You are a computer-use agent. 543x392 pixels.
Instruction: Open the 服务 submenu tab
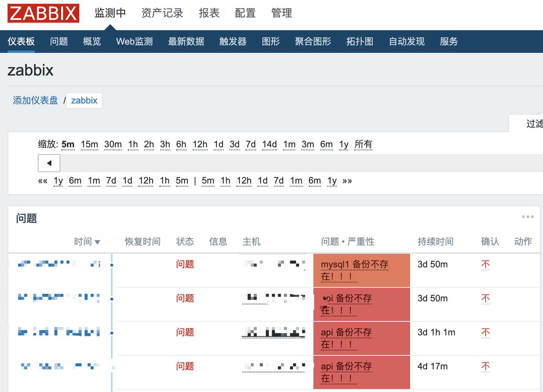coord(449,41)
